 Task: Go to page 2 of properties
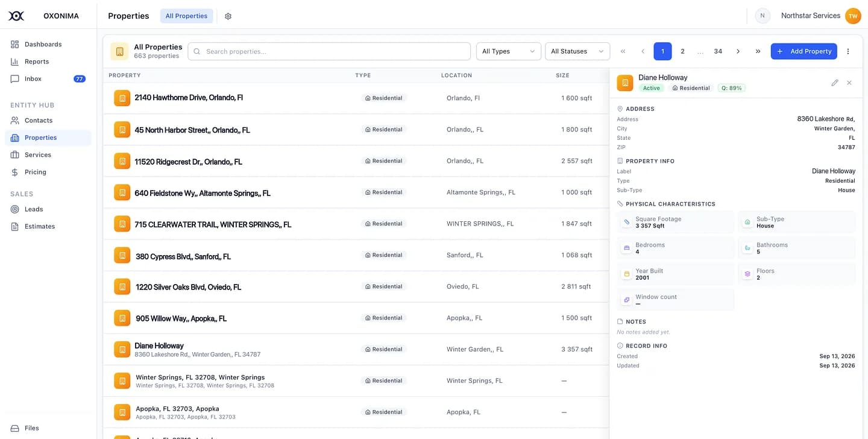[682, 51]
